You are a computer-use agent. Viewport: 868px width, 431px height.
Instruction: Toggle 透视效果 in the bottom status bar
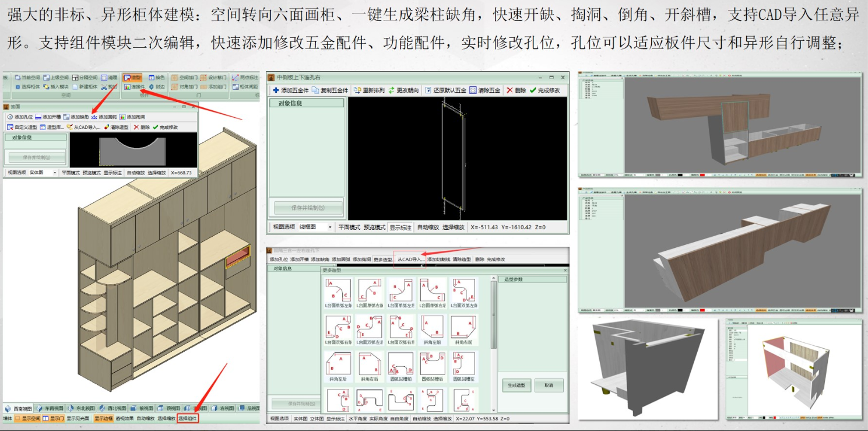point(124,418)
